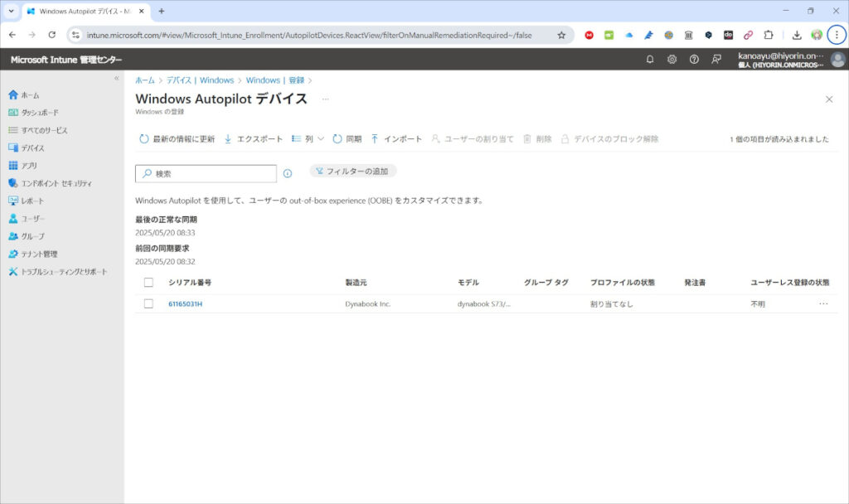849x504 pixels.
Task: Open device serial number 61165031H link
Action: 185,304
